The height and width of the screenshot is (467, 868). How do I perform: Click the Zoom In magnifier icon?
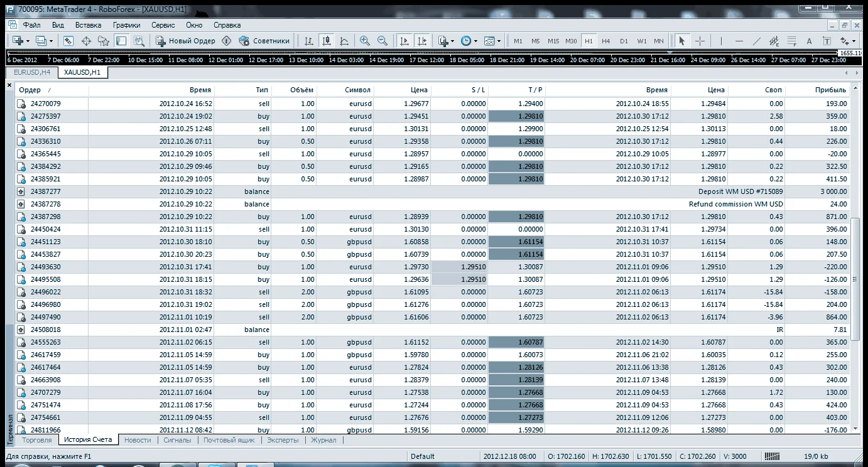(x=365, y=41)
